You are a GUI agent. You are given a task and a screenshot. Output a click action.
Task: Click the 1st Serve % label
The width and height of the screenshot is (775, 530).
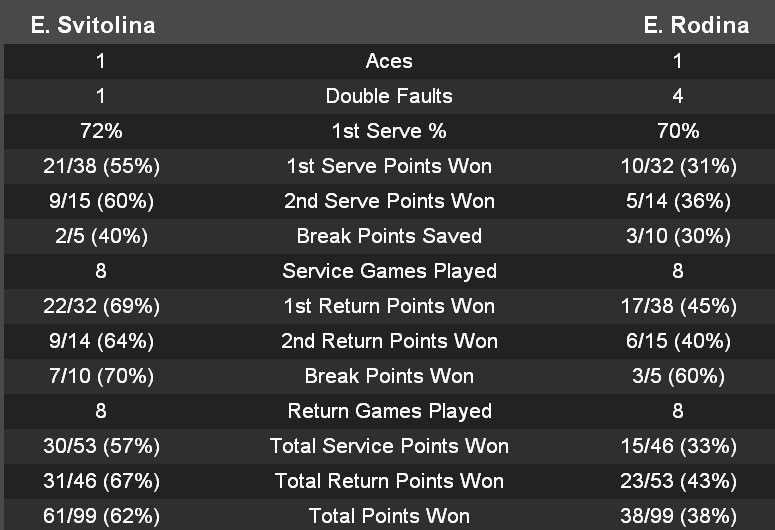(x=389, y=131)
